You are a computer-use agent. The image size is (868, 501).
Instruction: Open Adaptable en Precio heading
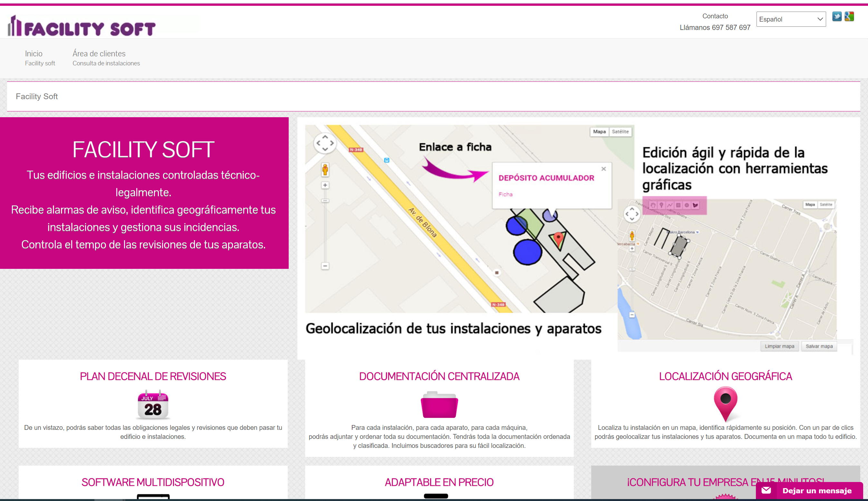tap(439, 482)
